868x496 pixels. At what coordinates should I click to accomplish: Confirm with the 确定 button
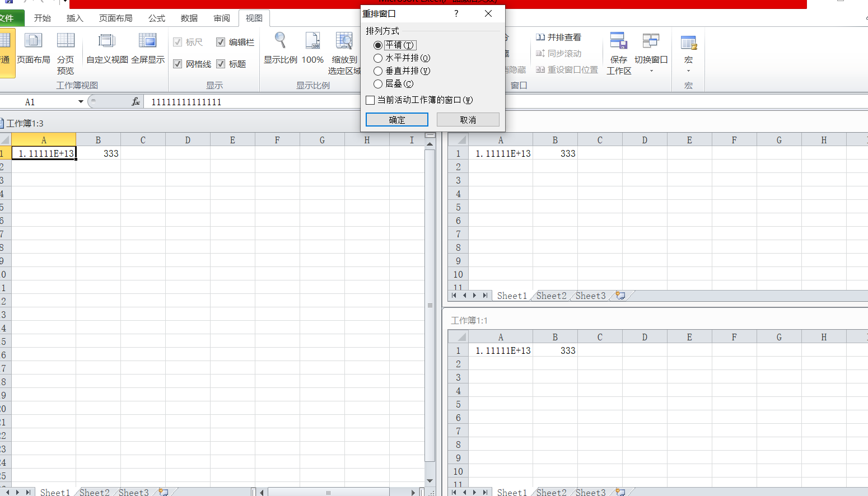pyautogui.click(x=396, y=120)
